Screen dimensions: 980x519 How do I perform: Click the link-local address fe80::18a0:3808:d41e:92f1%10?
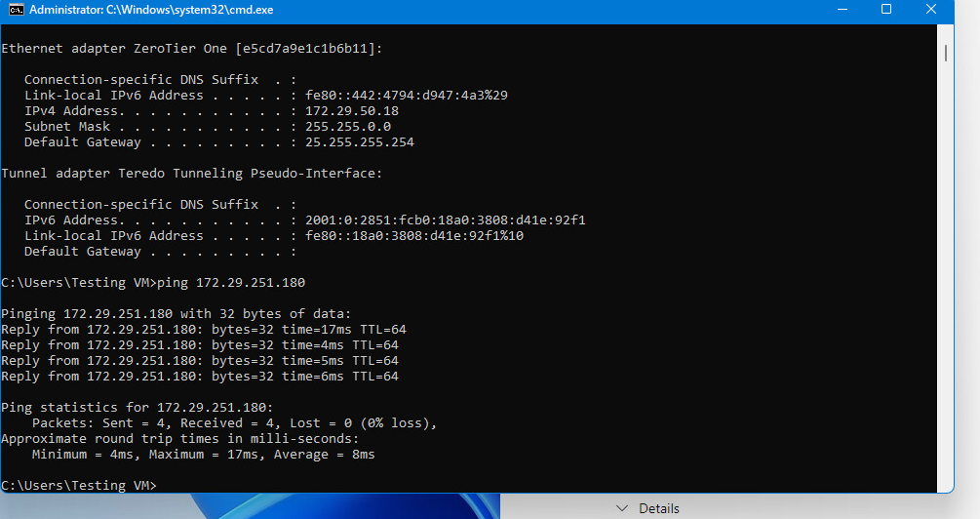tap(414, 236)
